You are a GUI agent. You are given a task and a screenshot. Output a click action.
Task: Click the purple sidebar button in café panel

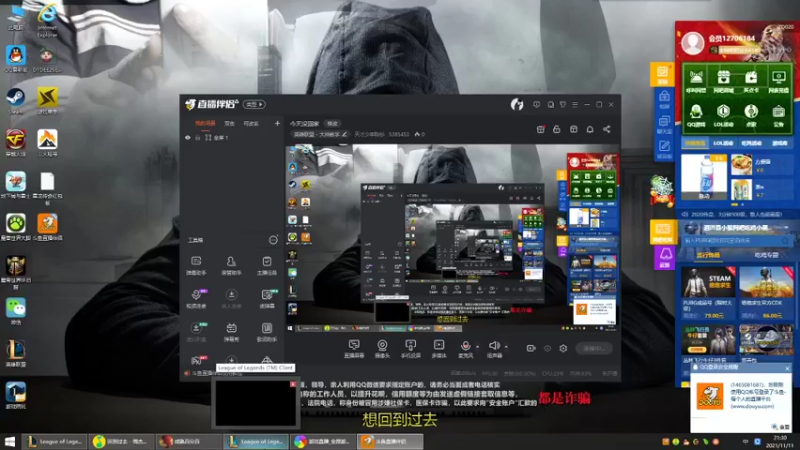pos(664,257)
